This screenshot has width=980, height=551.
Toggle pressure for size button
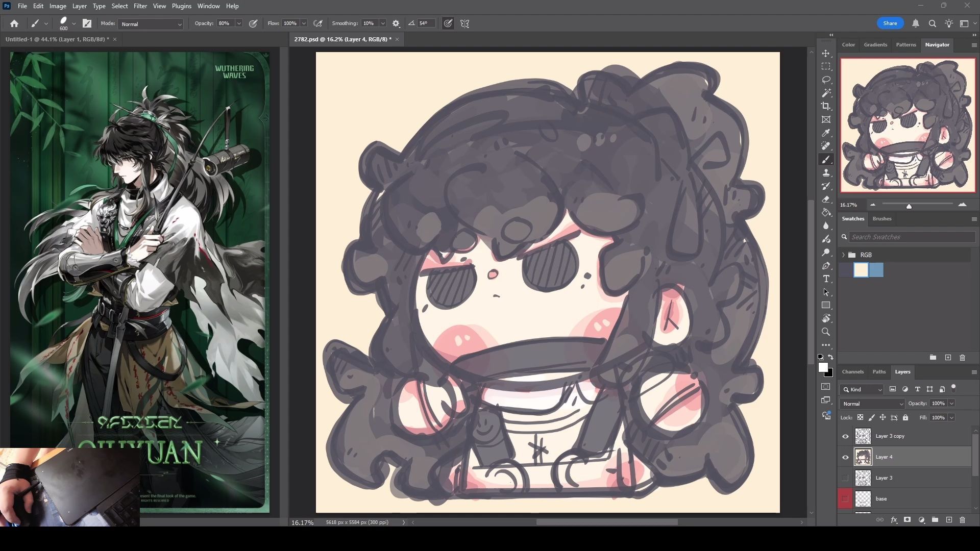448,23
